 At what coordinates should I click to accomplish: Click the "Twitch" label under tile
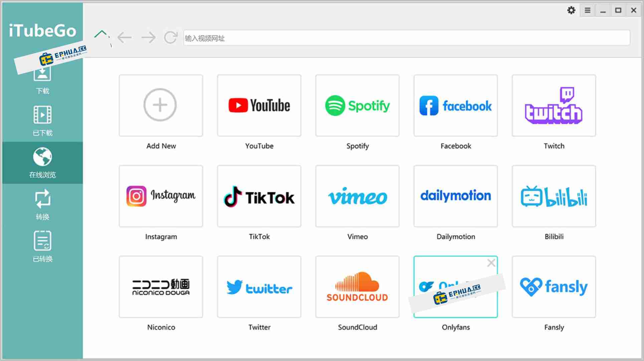(554, 146)
